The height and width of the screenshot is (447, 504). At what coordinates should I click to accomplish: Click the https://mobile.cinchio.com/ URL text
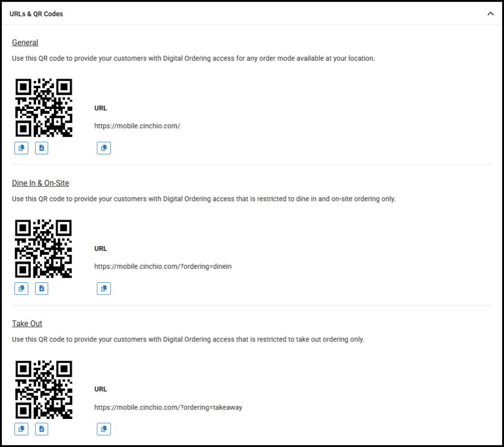click(137, 126)
